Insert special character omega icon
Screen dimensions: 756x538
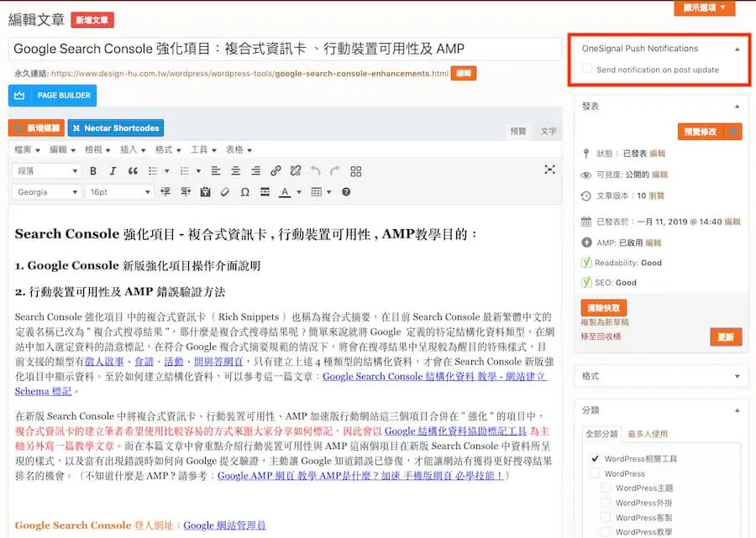tap(245, 192)
